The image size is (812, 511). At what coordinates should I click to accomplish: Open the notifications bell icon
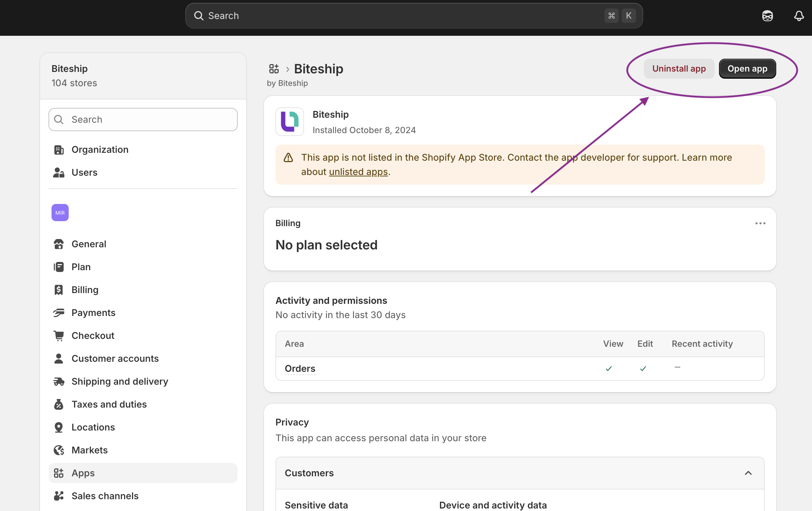click(799, 16)
